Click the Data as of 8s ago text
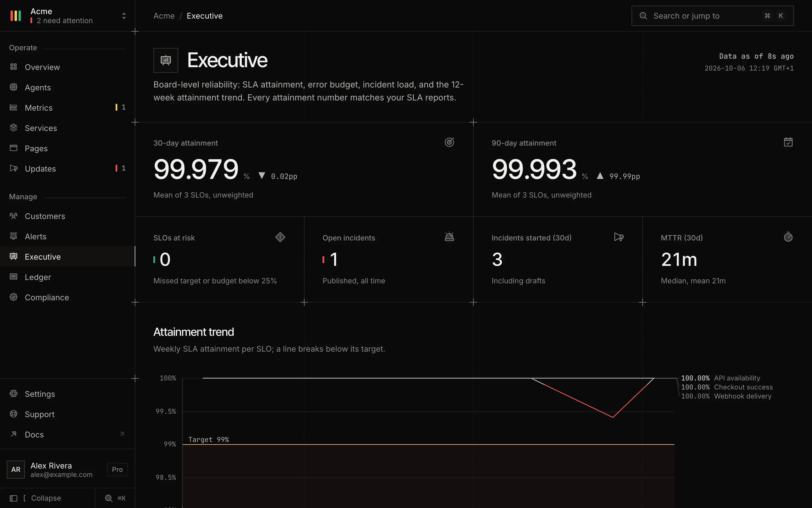This screenshot has width=812, height=508. coord(756,56)
